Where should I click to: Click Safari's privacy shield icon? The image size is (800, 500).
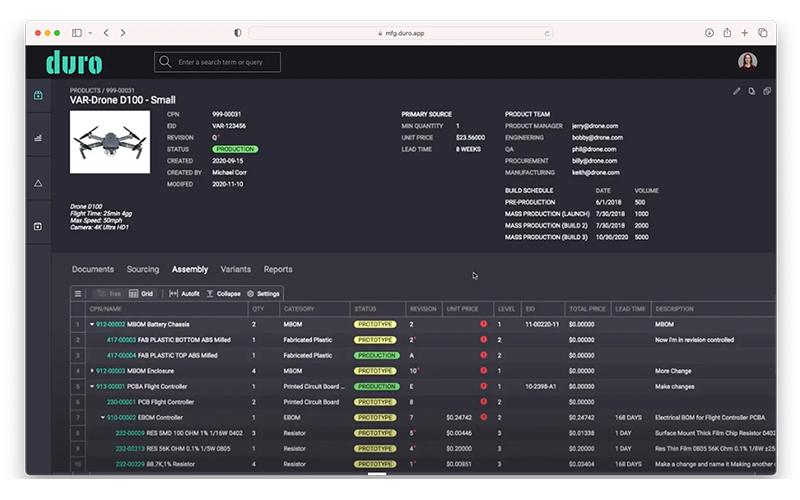238,33
